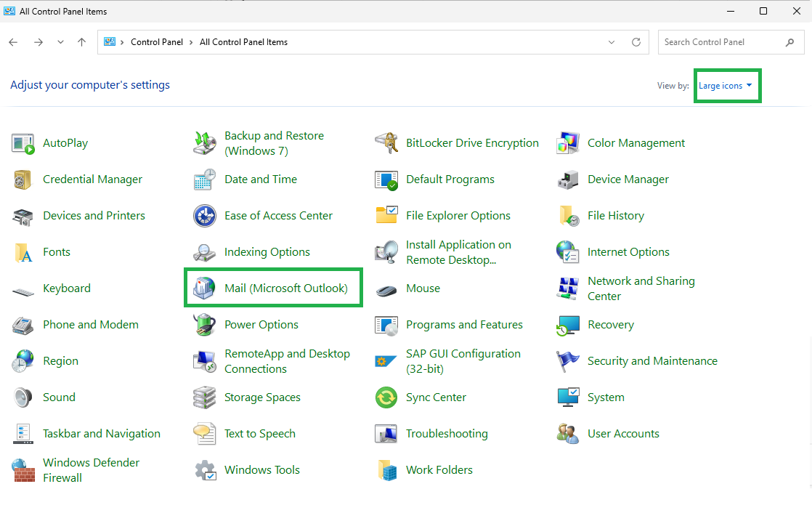Click the Mail (Microsoft Outlook) icon
This screenshot has height=529, width=812.
coord(205,288)
